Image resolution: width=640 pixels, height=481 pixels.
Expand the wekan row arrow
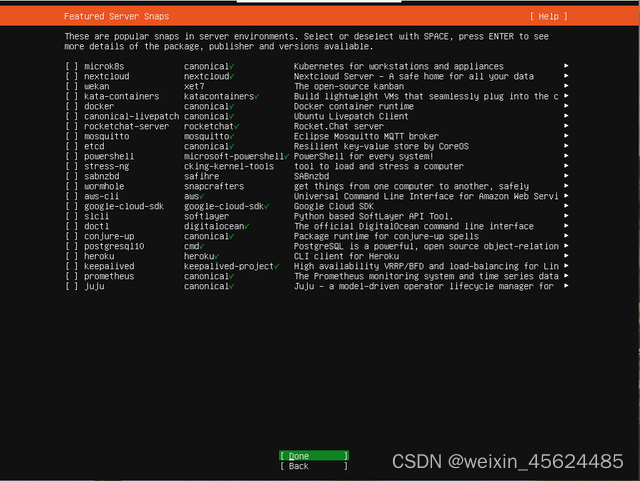(566, 86)
